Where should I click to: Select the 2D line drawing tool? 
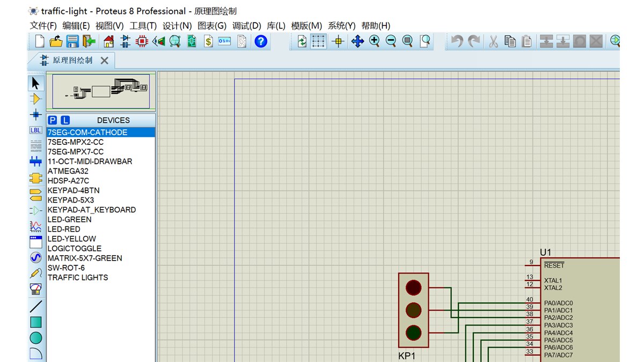[35, 306]
